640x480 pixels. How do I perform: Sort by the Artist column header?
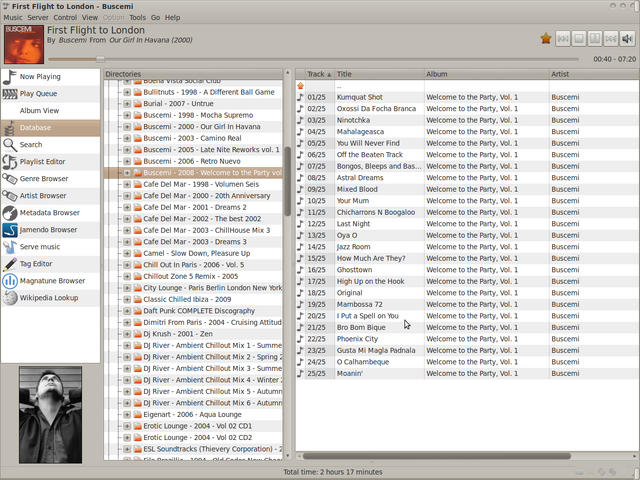(x=594, y=74)
